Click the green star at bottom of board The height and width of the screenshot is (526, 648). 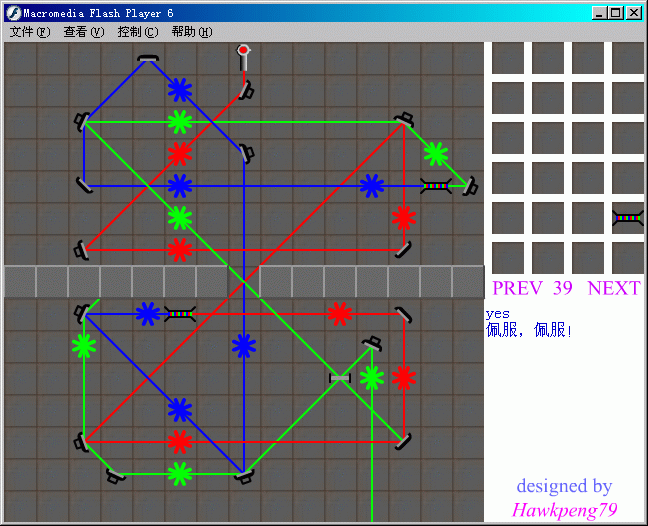point(180,473)
